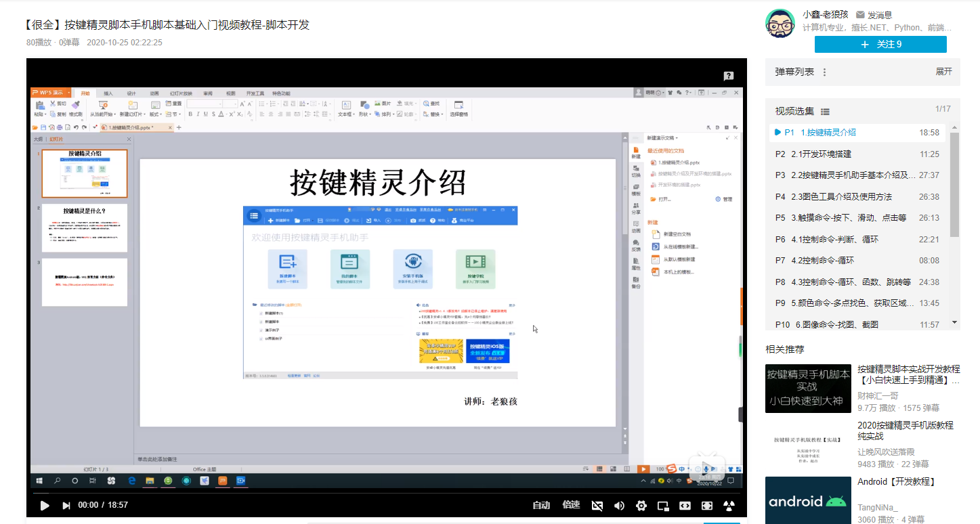
Task: Open the 倍速 playback speed menu
Action: pos(571,506)
